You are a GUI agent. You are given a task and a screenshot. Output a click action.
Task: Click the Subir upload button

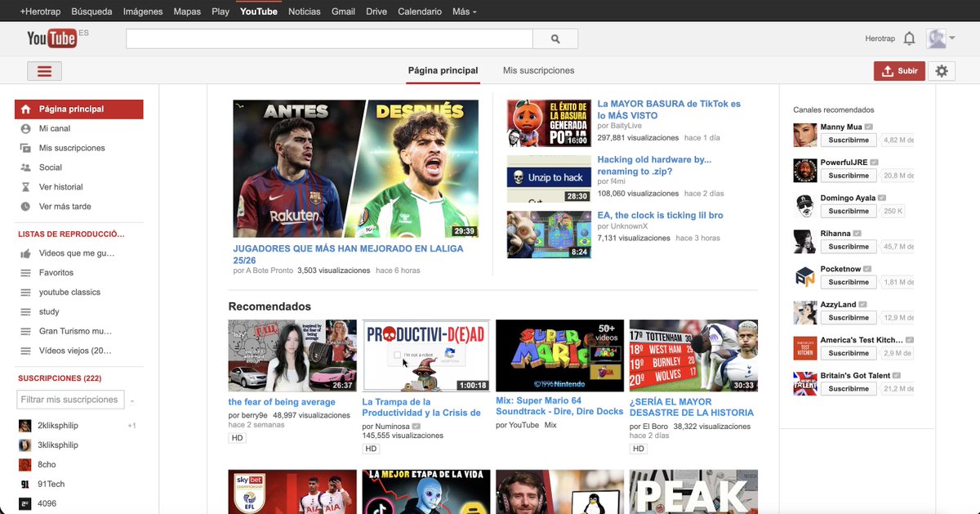click(x=899, y=71)
